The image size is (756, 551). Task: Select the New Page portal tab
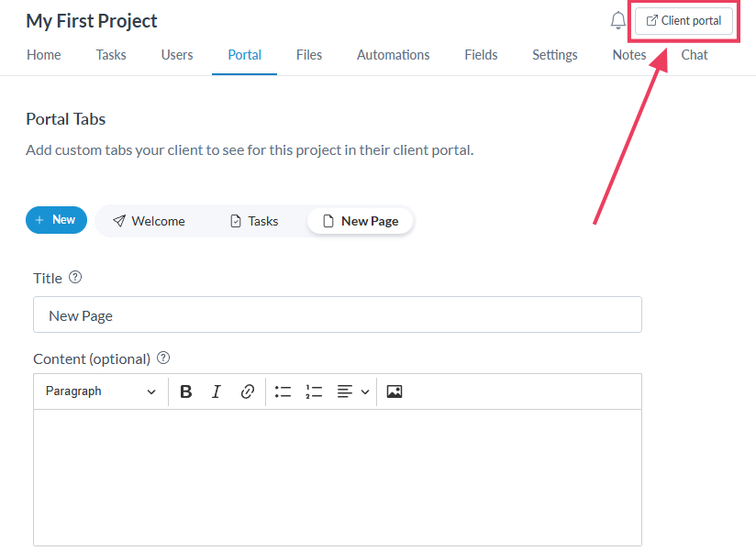tap(361, 221)
